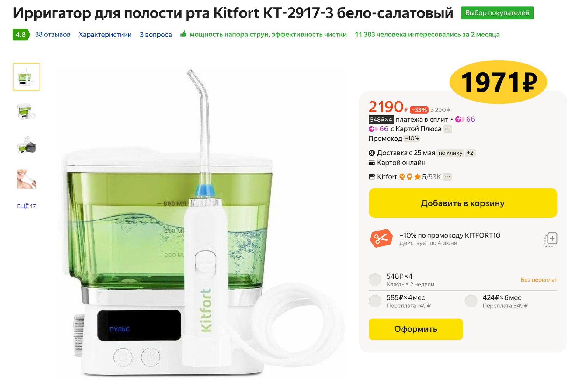The image size is (584, 392).
Task: Select the 424₽×6мес installment option
Action: pyautogui.click(x=471, y=301)
